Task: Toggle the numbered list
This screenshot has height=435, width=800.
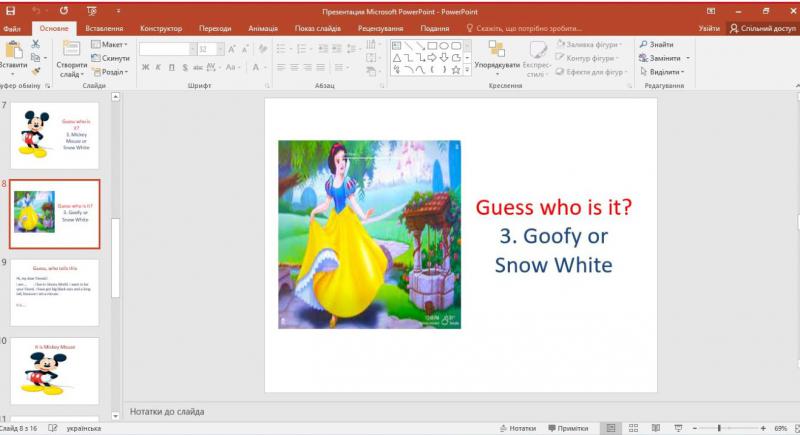Action: pyautogui.click(x=303, y=49)
